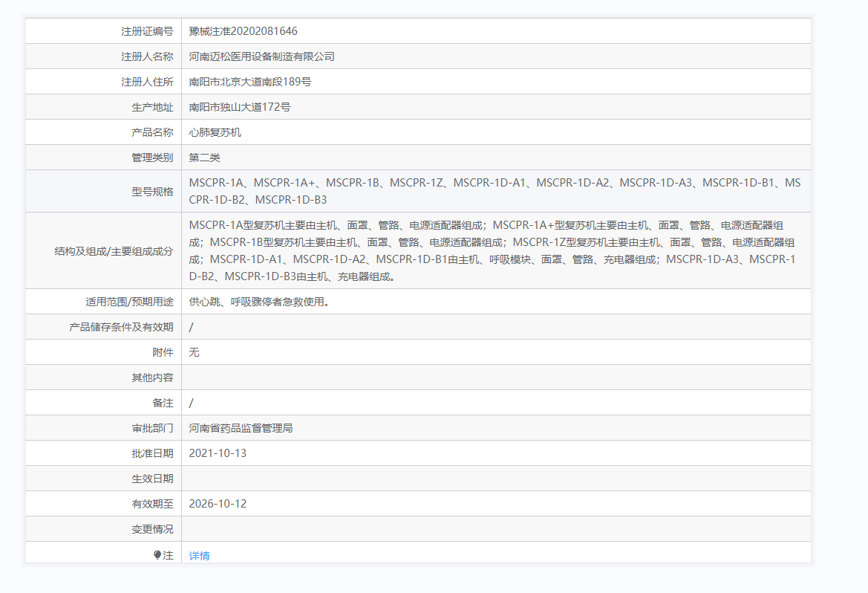
Task: Click management category value 第二类
Action: [204, 158]
